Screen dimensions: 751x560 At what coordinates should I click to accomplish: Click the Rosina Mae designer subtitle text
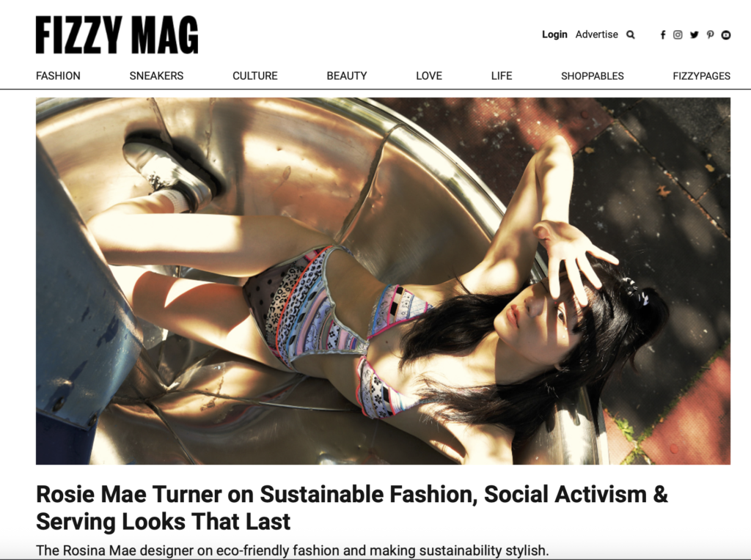coord(292,550)
